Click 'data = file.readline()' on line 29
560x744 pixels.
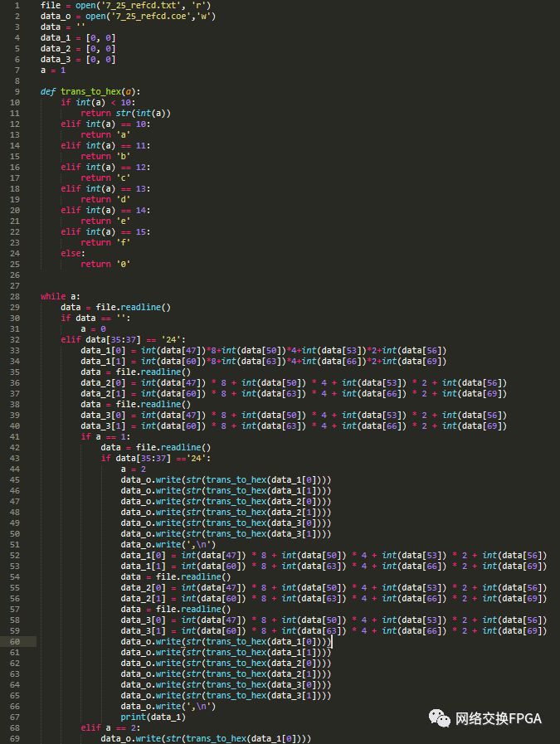pyautogui.click(x=115, y=308)
